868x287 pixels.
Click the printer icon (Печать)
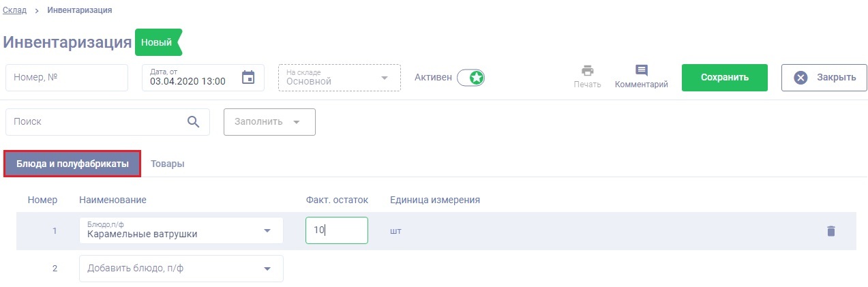click(587, 71)
